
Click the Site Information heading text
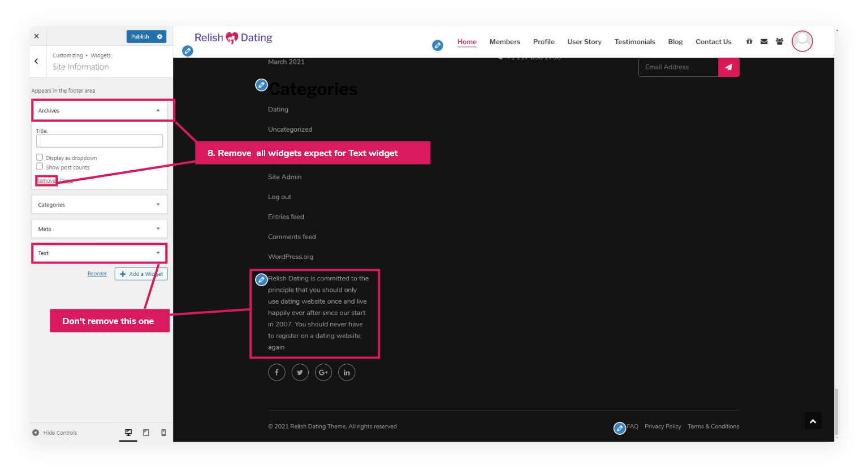tap(81, 67)
